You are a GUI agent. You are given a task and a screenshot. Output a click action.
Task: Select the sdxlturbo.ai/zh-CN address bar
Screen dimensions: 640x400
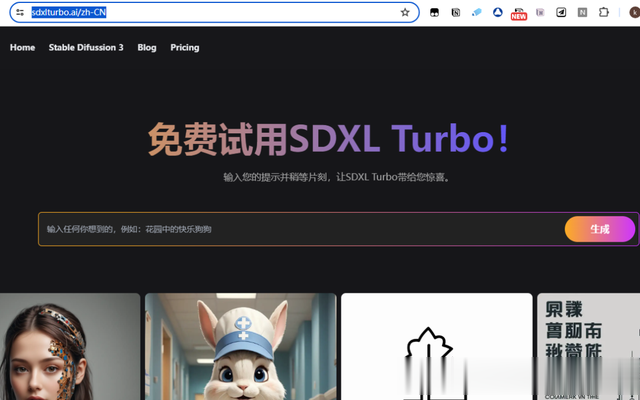[x=214, y=12]
